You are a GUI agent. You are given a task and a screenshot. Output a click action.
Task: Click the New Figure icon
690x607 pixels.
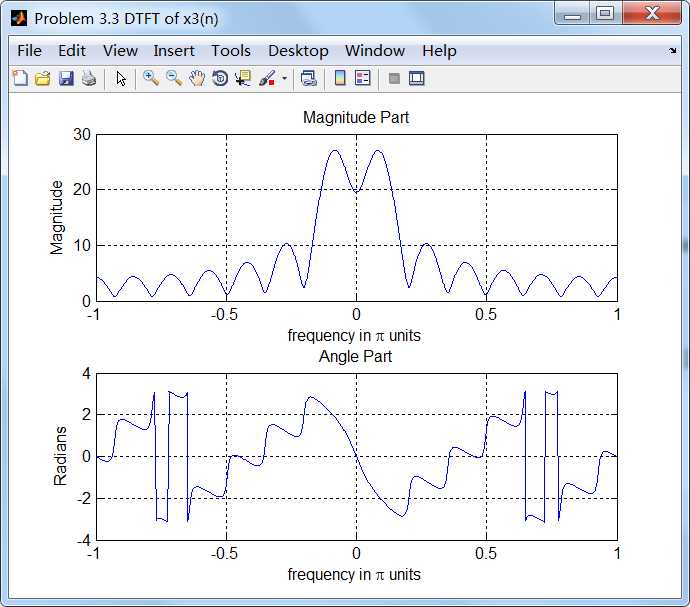(x=20, y=78)
